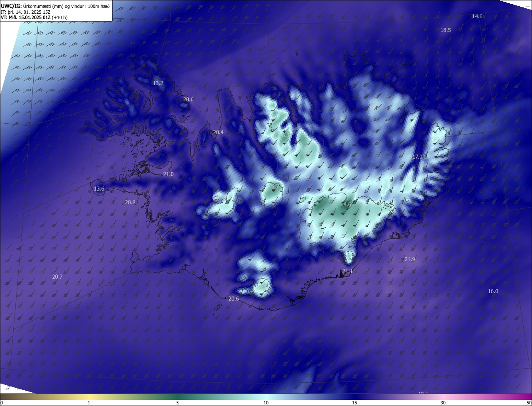Click the 30 tick on the color scale
Screen dimensions: 532x406
click(443, 403)
